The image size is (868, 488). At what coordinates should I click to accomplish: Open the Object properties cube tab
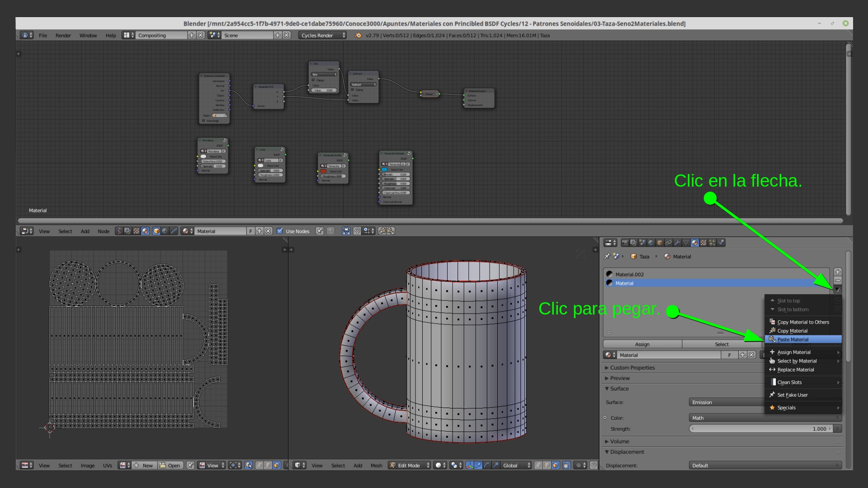[660, 243]
